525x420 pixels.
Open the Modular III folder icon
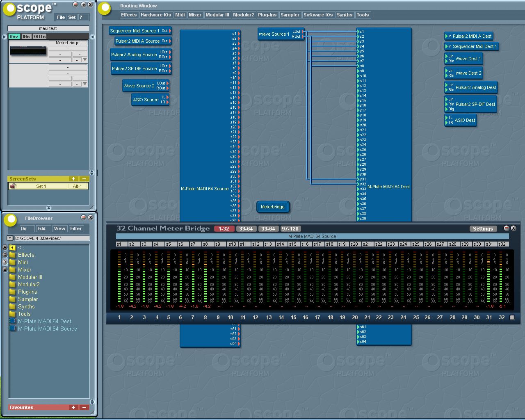12,277
